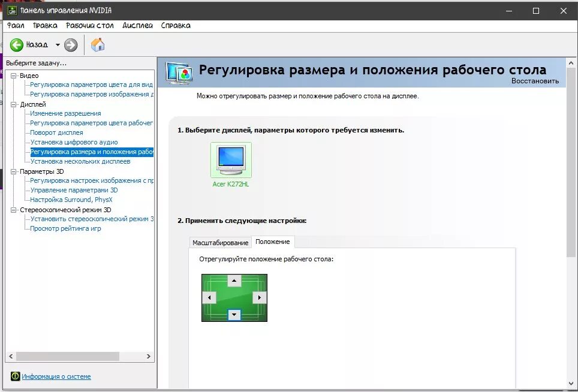
Task: Open Настройка Surround, PhysX
Action: coord(71,200)
